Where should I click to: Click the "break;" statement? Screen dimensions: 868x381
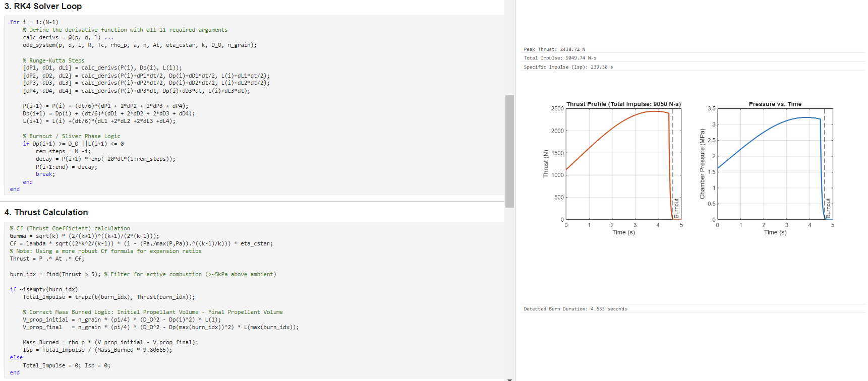45,174
